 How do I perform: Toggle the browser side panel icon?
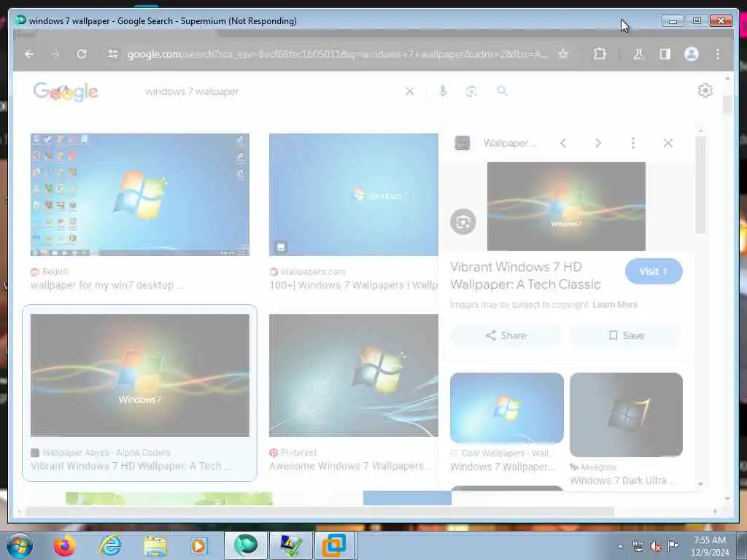(x=665, y=54)
